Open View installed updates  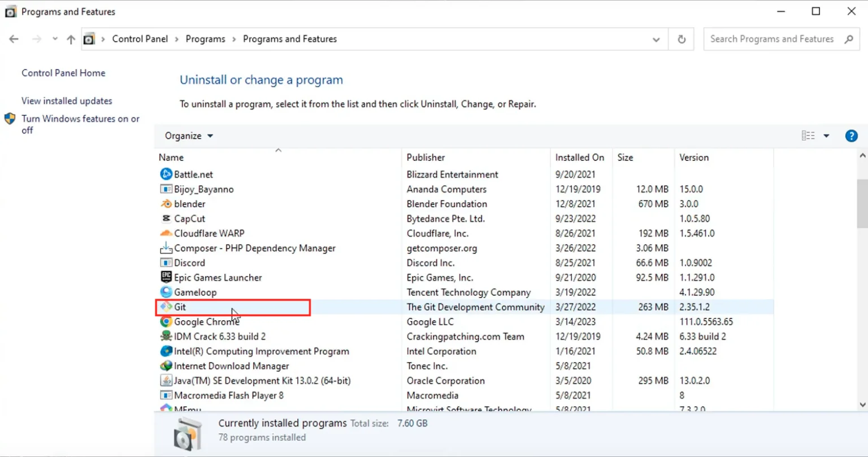click(66, 101)
